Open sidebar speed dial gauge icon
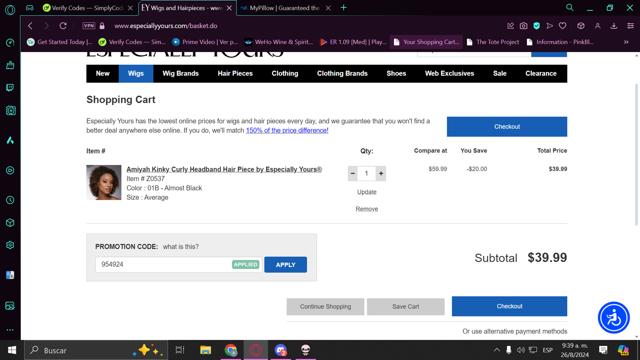Screen dimensions: 640x360 [x=10, y=43]
